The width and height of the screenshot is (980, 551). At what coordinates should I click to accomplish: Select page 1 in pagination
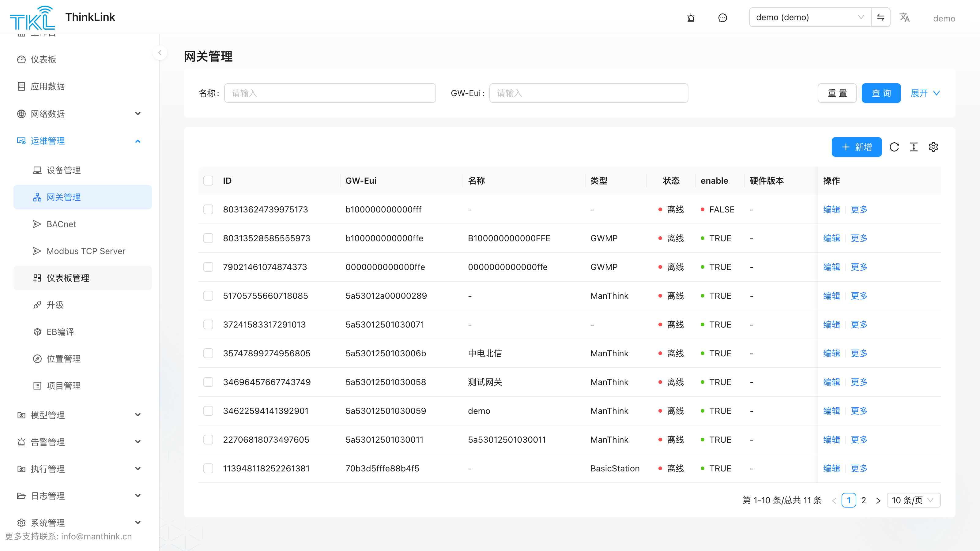[849, 500]
